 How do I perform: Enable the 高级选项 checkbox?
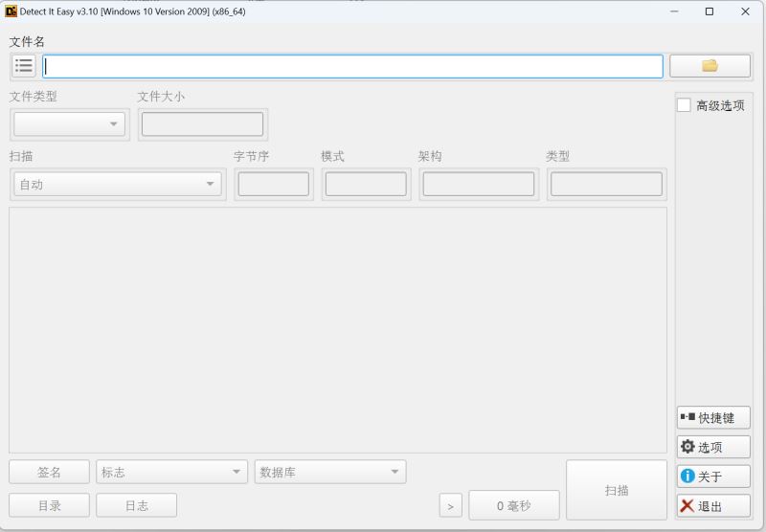coord(684,105)
